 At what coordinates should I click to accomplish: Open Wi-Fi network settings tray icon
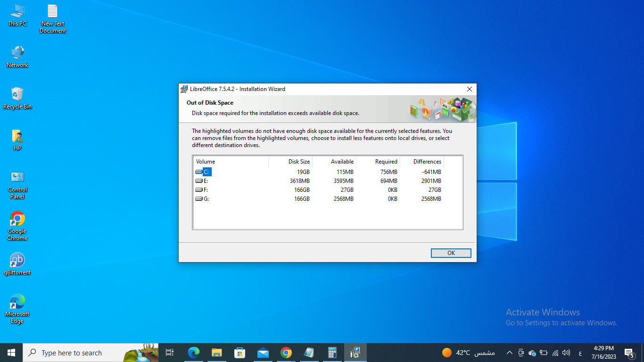pyautogui.click(x=555, y=353)
